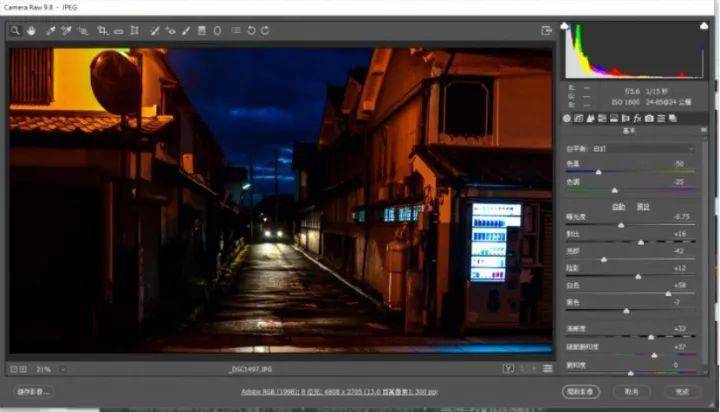The width and height of the screenshot is (720, 412).
Task: Click the Vibrance slider handle at +37
Action: click(654, 355)
